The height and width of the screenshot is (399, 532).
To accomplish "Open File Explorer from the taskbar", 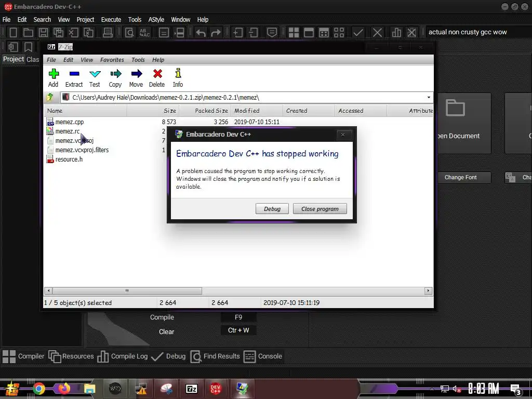I will tap(89, 389).
